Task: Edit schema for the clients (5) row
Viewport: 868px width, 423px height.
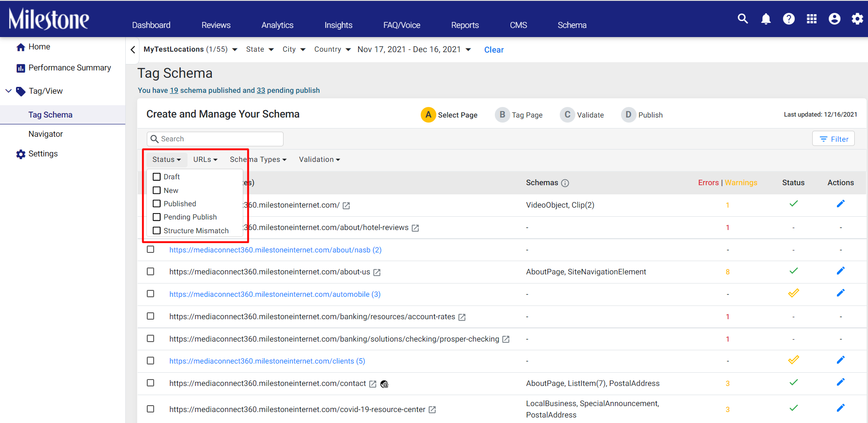Action: (x=841, y=360)
